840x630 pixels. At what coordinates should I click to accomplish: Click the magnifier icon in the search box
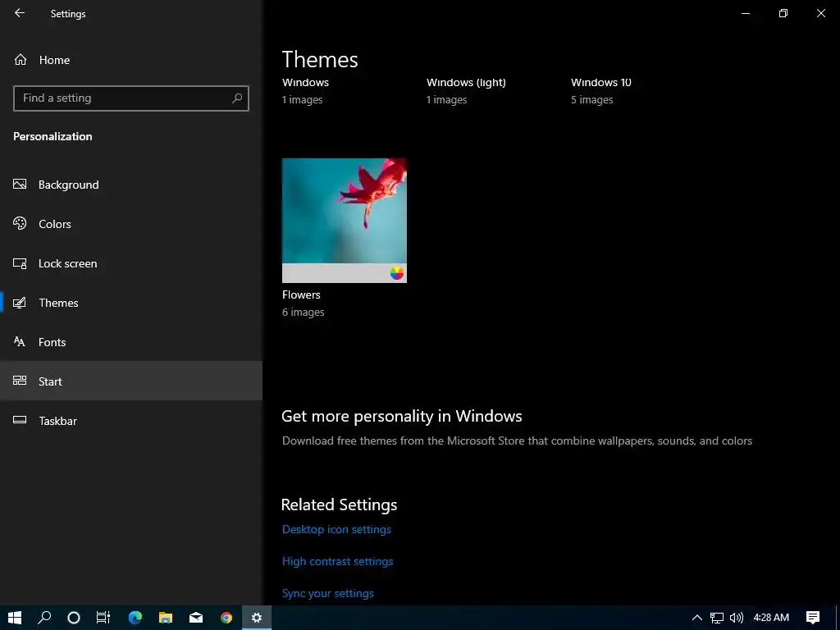click(x=237, y=98)
